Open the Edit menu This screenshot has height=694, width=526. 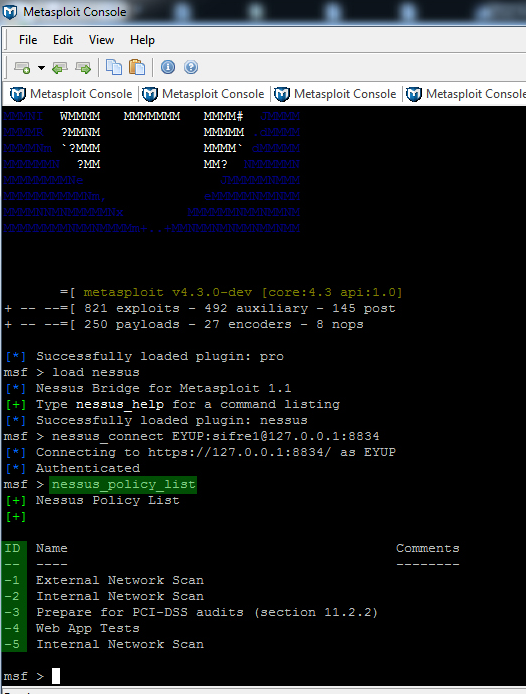click(x=63, y=40)
